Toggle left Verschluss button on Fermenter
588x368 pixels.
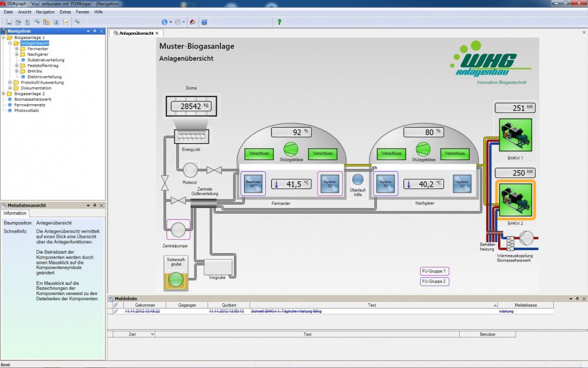click(x=259, y=154)
